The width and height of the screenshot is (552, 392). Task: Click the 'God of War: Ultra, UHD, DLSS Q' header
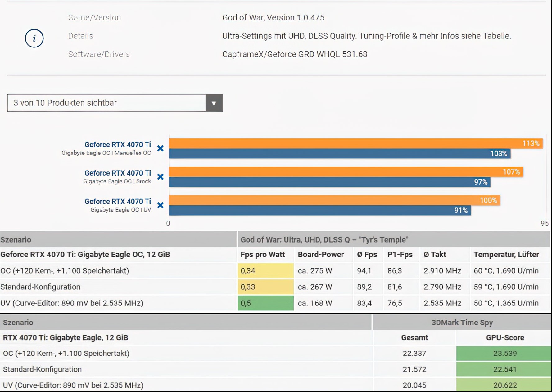coord(324,240)
